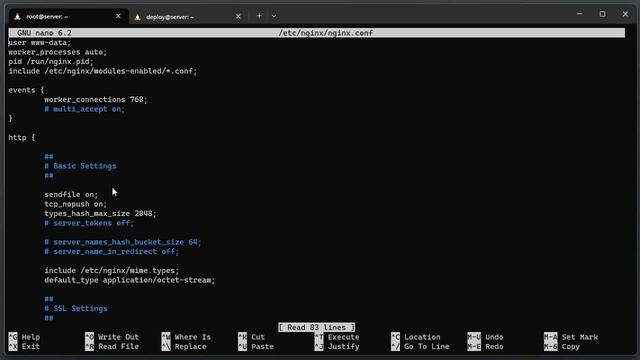This screenshot has height=360, width=640.
Task: Place cursor on 'events {' line
Action: [x=26, y=90]
